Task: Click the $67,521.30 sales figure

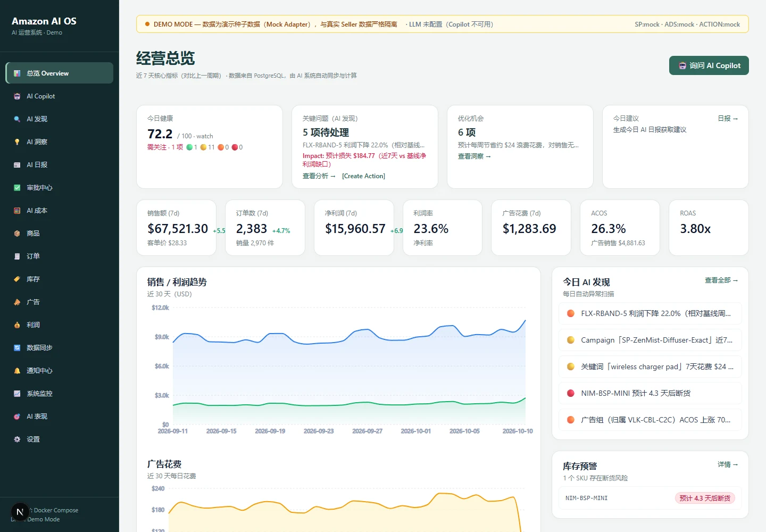Action: pos(178,229)
